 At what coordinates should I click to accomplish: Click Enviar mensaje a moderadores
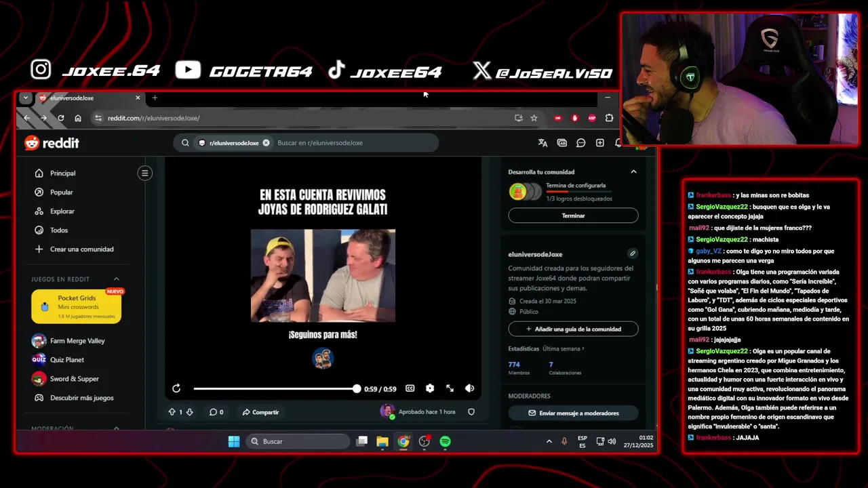tap(573, 413)
